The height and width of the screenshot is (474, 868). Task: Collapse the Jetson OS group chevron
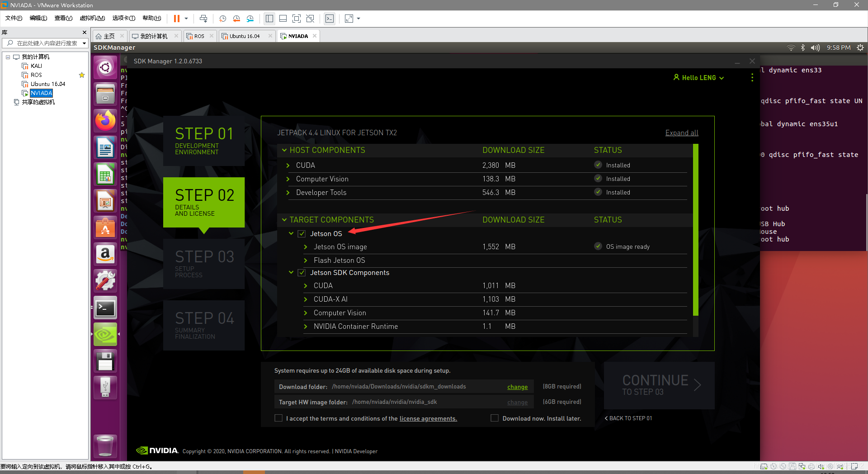(291, 234)
